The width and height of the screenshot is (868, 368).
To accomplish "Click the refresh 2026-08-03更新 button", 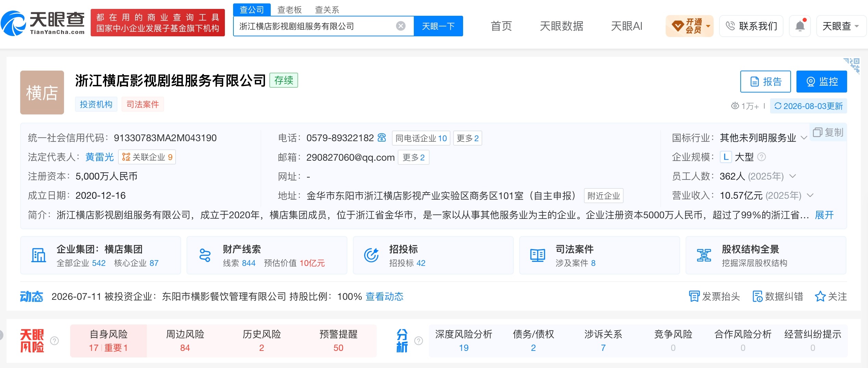I will click(x=808, y=106).
